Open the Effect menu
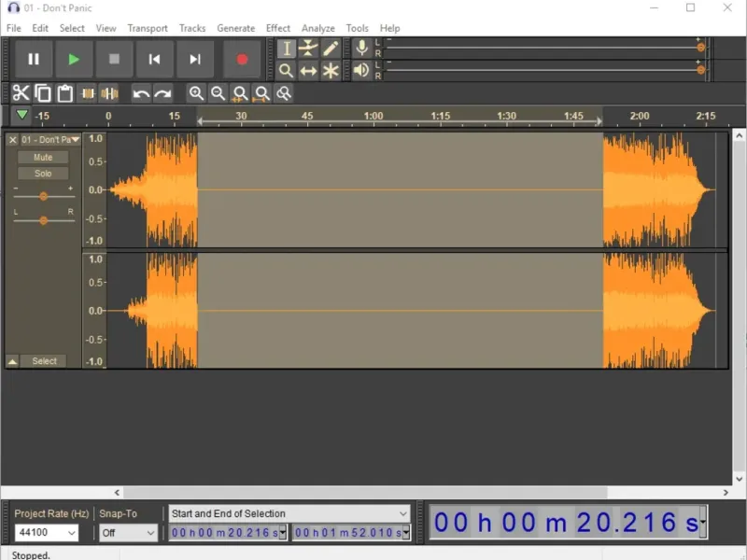Screen dimensions: 747x560 point(278,28)
